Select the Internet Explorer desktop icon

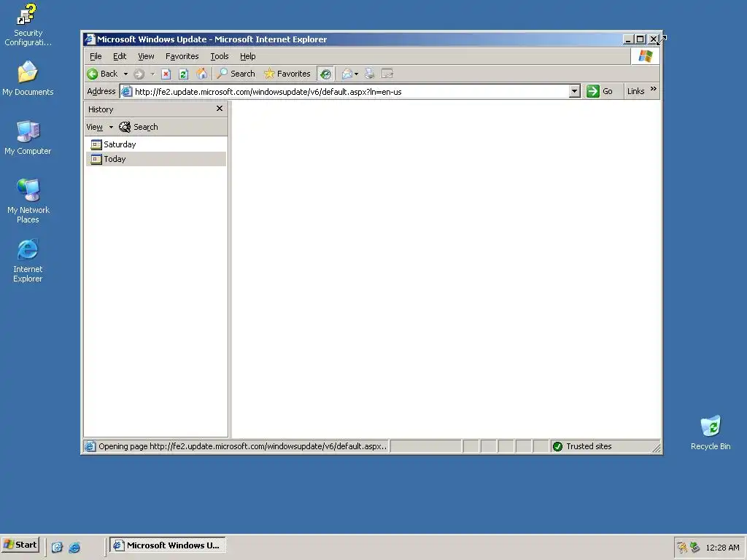point(28,261)
